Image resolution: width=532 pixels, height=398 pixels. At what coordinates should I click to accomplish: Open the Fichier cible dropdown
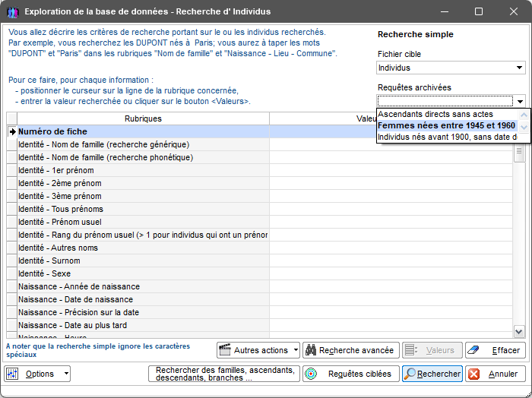pyautogui.click(x=519, y=68)
